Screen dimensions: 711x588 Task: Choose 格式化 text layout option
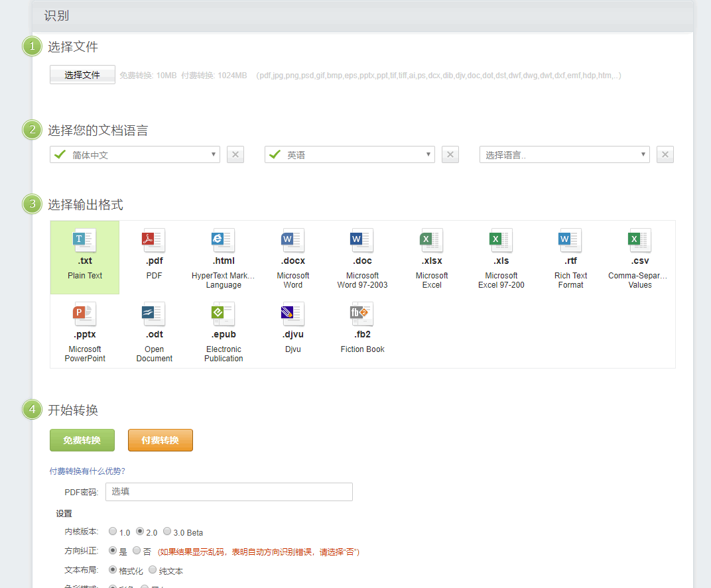click(x=113, y=570)
